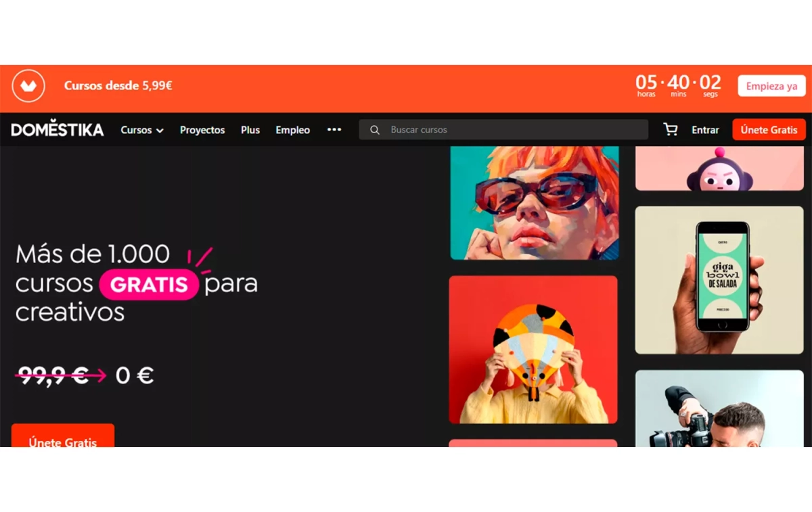Open the orange-haired portrait course thumbnail
This screenshot has height=512, width=812.
click(535, 203)
